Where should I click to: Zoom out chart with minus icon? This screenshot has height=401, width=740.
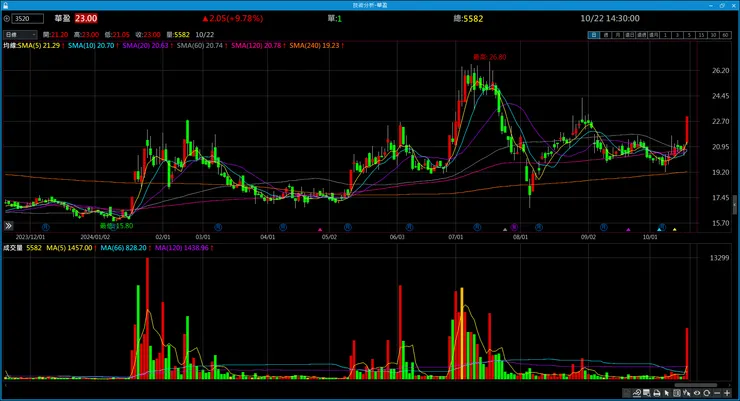(717, 393)
